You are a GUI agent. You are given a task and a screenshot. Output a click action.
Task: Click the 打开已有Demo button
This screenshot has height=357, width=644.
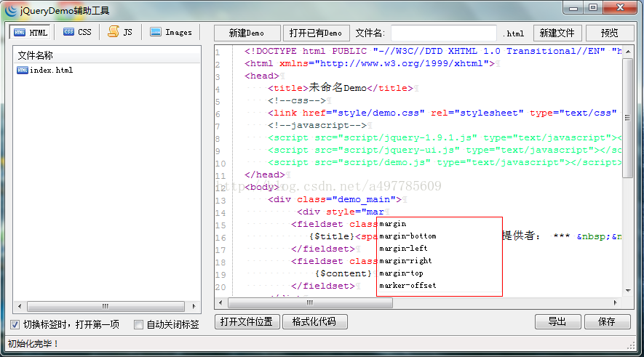pos(316,33)
